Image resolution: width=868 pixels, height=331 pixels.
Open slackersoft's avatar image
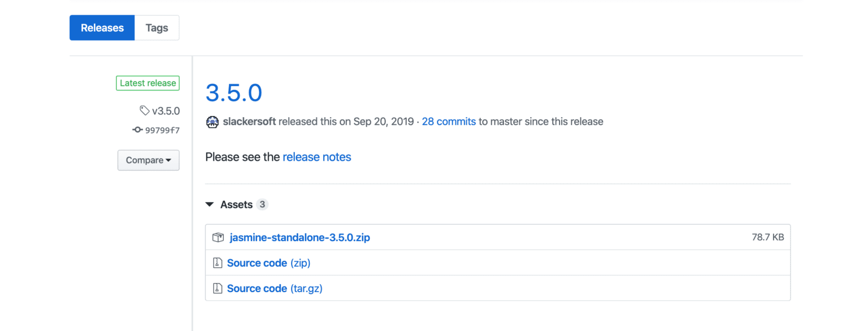(212, 122)
